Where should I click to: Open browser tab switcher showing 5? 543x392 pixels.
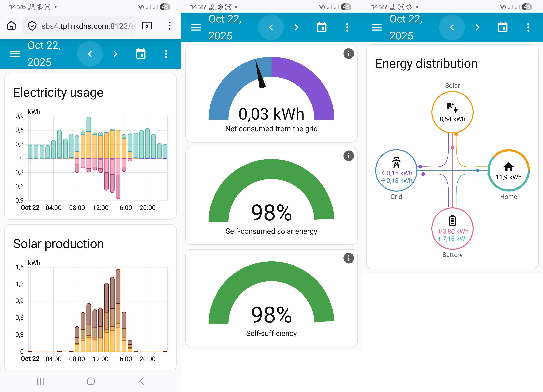147,26
